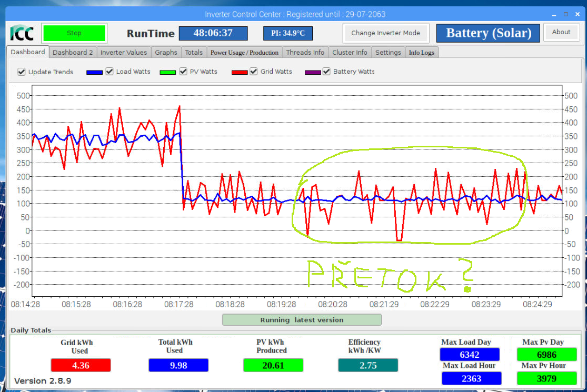Viewport: 587px width, 392px height.
Task: Go to the Totals tab
Action: point(194,53)
